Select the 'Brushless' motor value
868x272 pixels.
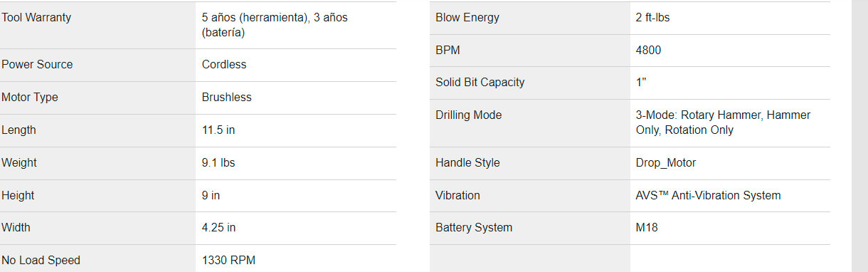coord(227,97)
